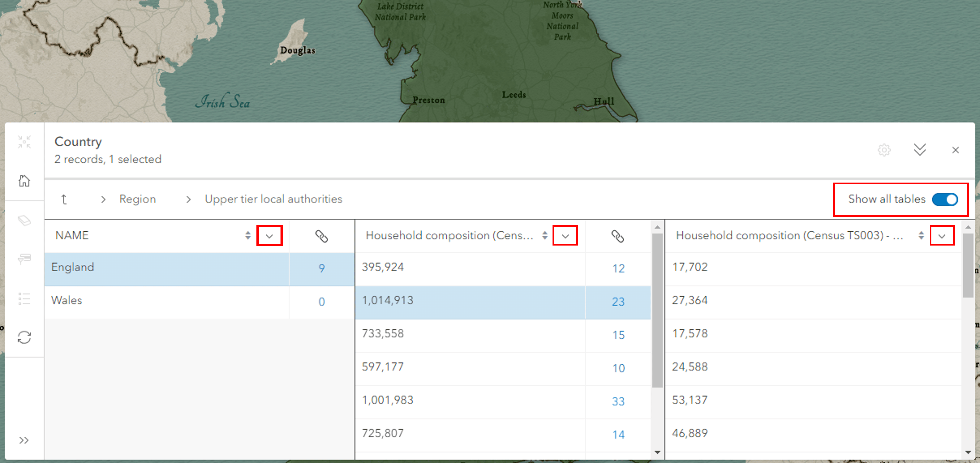Click the up arrow breadcrumb icon

coord(64,199)
